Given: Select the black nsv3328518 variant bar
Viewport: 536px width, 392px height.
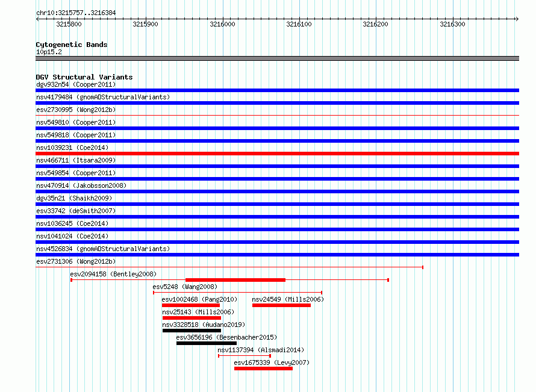Looking at the screenshot, I should pos(192,331).
